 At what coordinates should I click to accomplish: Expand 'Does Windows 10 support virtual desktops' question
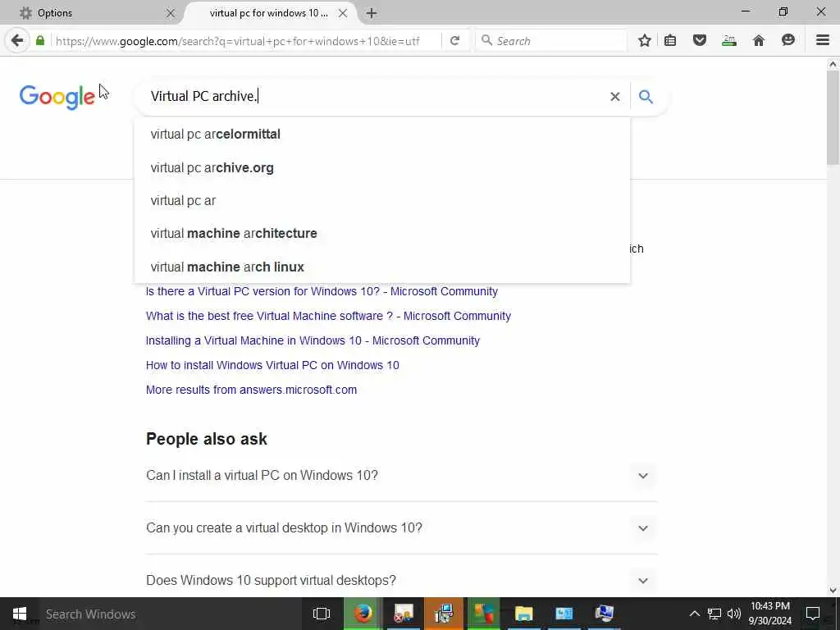[x=401, y=581]
